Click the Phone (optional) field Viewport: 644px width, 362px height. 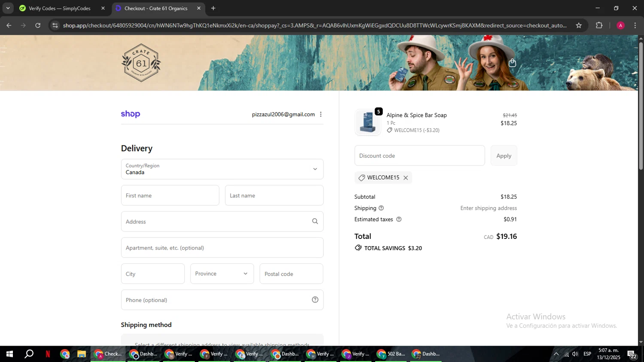click(222, 300)
